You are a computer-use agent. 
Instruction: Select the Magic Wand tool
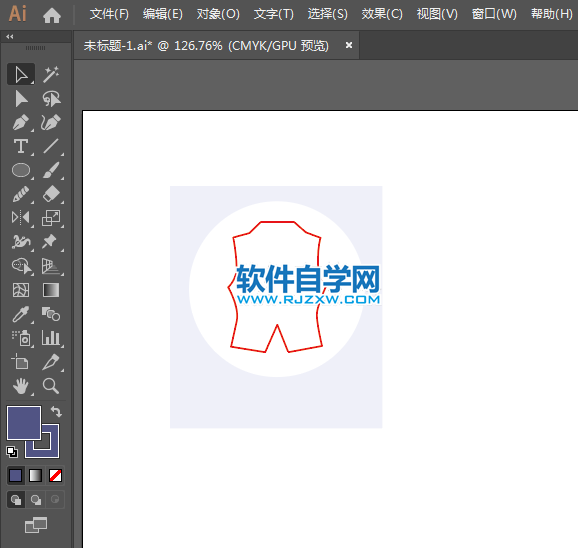(x=51, y=74)
